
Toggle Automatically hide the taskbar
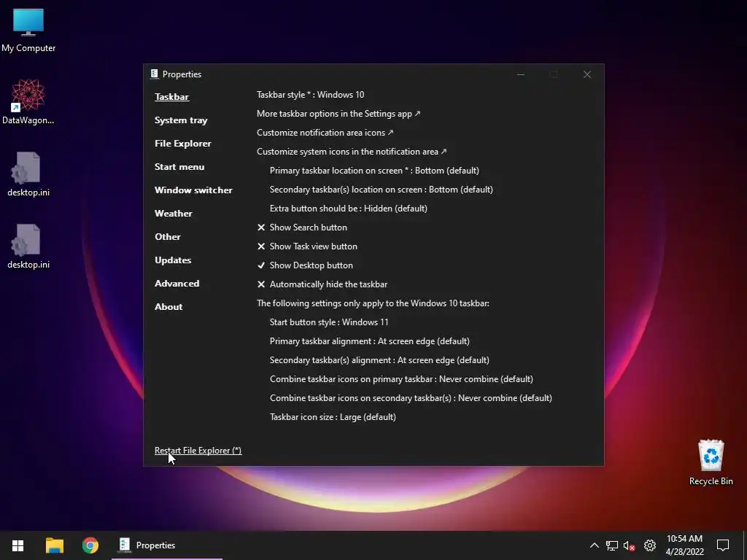tap(322, 284)
